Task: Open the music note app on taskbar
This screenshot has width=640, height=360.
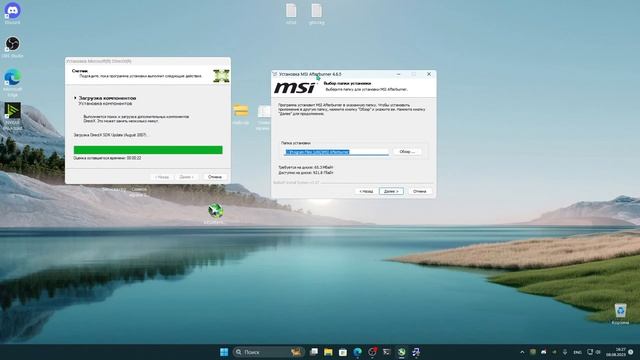Action: (416, 352)
